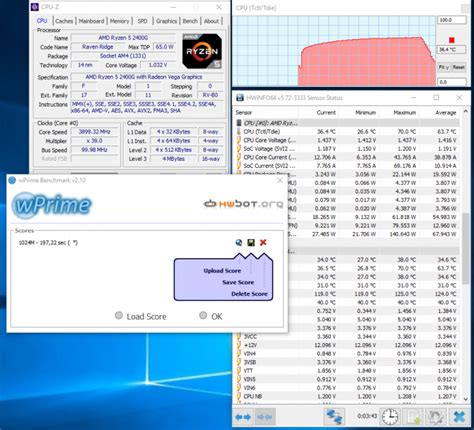Open the About tab in CPU-Z

point(211,21)
